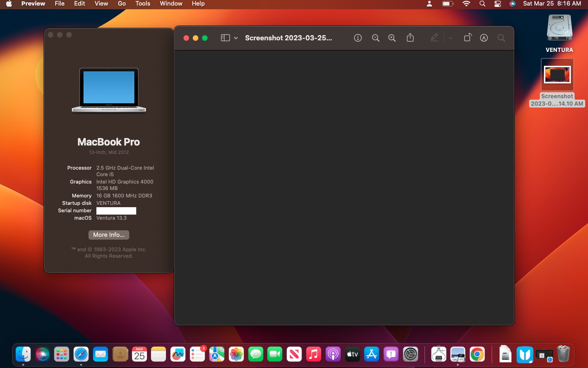Open the More Info... button
The width and height of the screenshot is (588, 368).
tap(109, 235)
